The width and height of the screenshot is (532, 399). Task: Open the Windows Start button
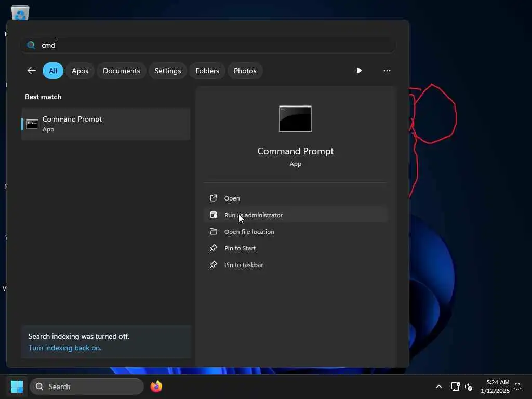tap(17, 387)
